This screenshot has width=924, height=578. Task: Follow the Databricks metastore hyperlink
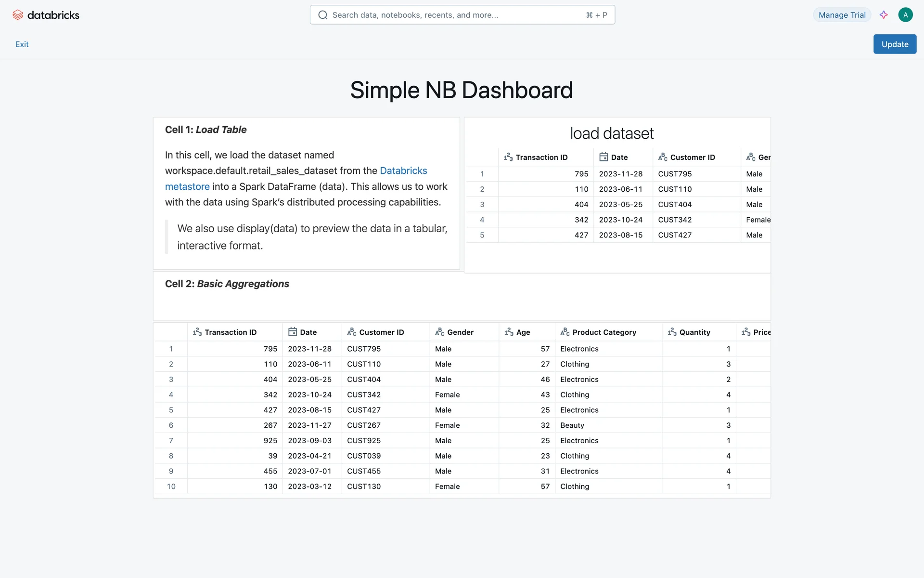point(403,171)
